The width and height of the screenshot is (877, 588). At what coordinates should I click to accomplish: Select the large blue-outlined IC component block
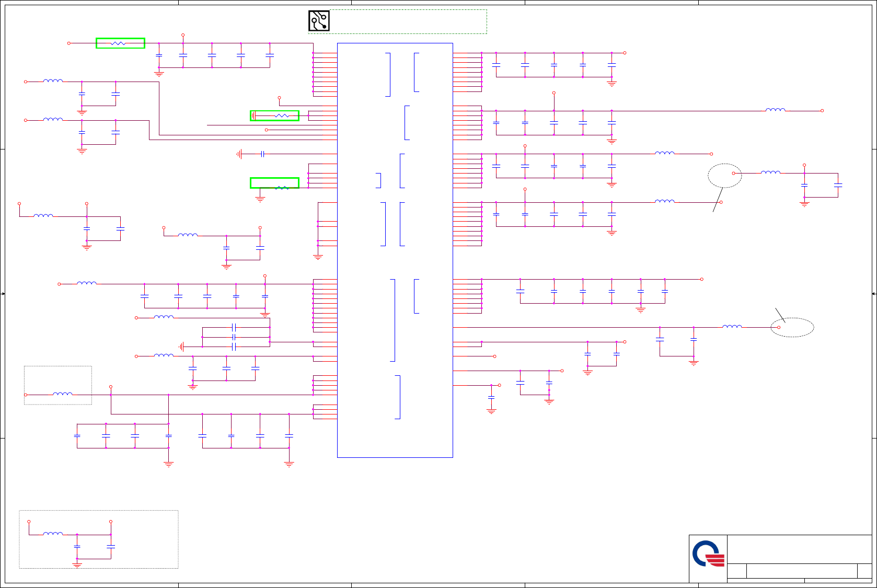pyautogui.click(x=395, y=250)
